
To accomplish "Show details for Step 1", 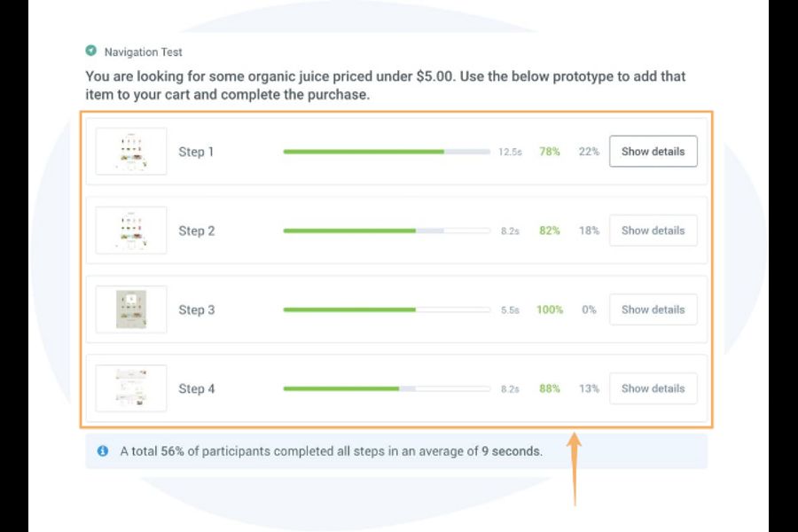I will (653, 152).
